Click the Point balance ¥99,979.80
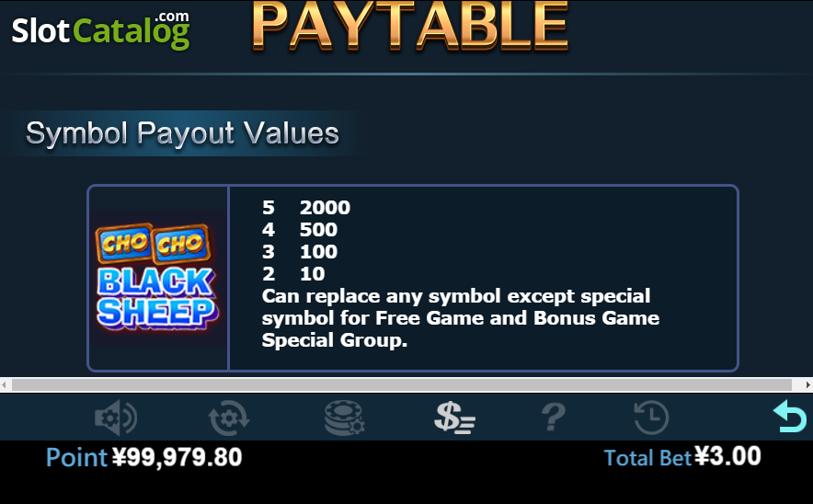Screen dimensions: 813x504 point(144,457)
